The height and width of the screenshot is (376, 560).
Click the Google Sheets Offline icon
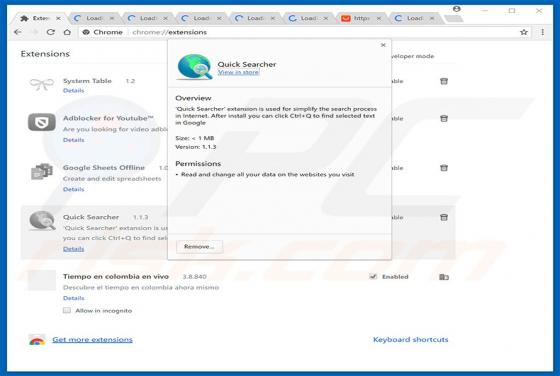(42, 171)
